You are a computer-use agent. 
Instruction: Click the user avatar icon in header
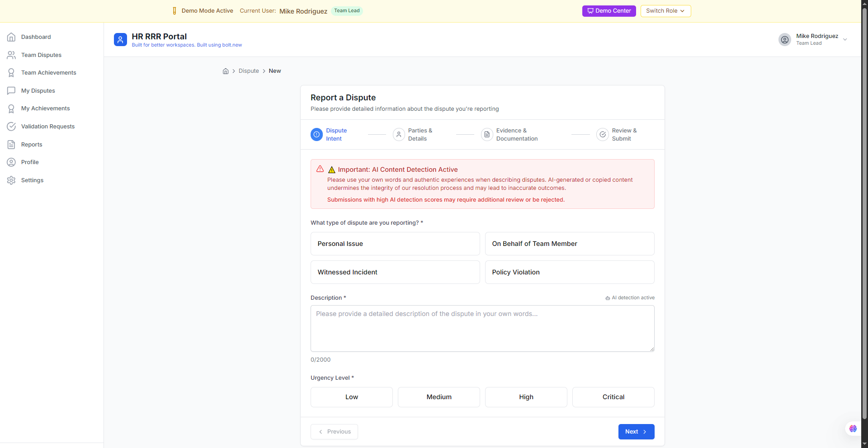click(x=785, y=40)
